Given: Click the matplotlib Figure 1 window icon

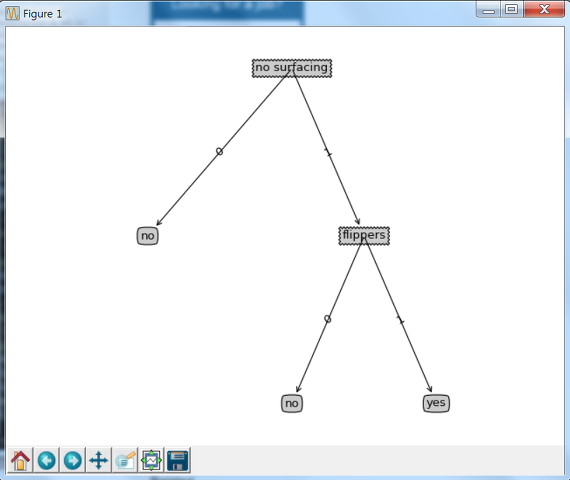Looking at the screenshot, I should pos(13,13).
